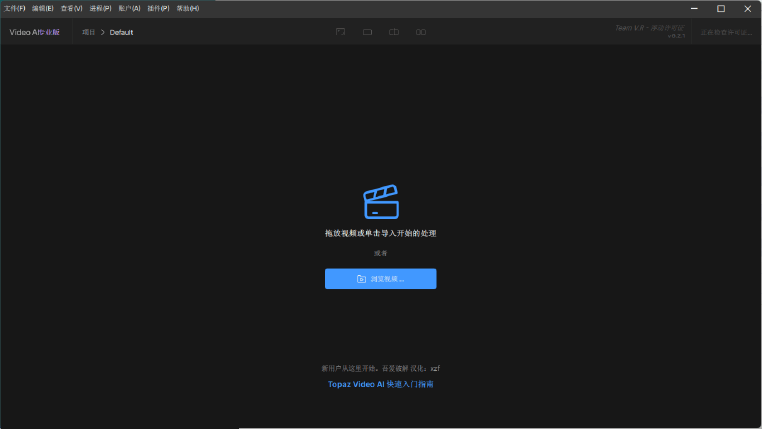Click the 新用户从这里开始 text line
Image resolution: width=762 pixels, height=429 pixels.
tap(381, 368)
